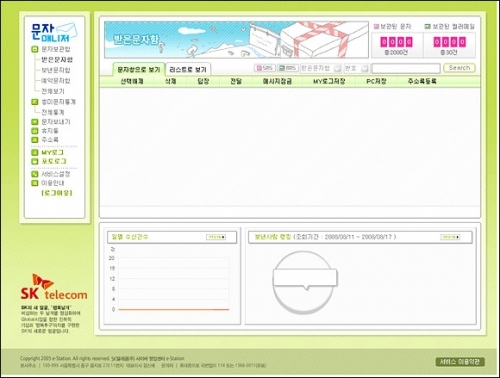Click the 서비스설정 settings icon
Viewport: 500px width, 378px height.
click(34, 174)
